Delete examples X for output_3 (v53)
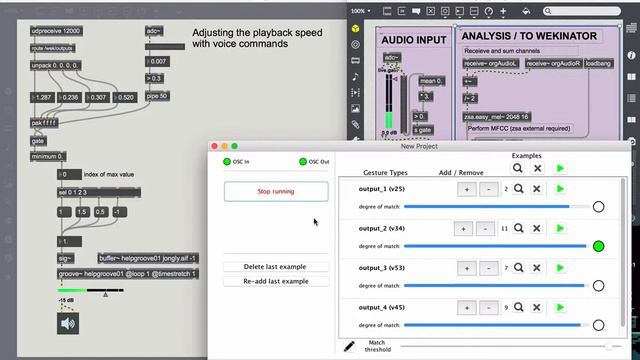 pyautogui.click(x=537, y=268)
